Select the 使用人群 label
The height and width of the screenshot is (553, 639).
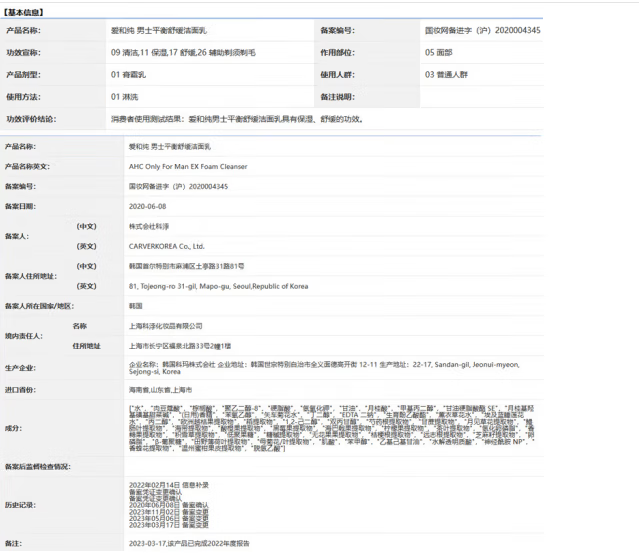coord(337,75)
